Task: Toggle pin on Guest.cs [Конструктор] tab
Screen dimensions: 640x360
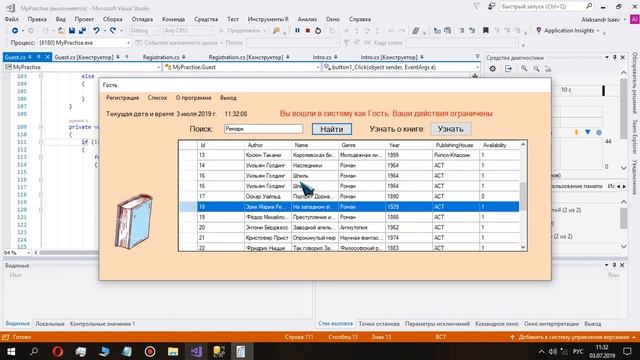Action: (118, 57)
